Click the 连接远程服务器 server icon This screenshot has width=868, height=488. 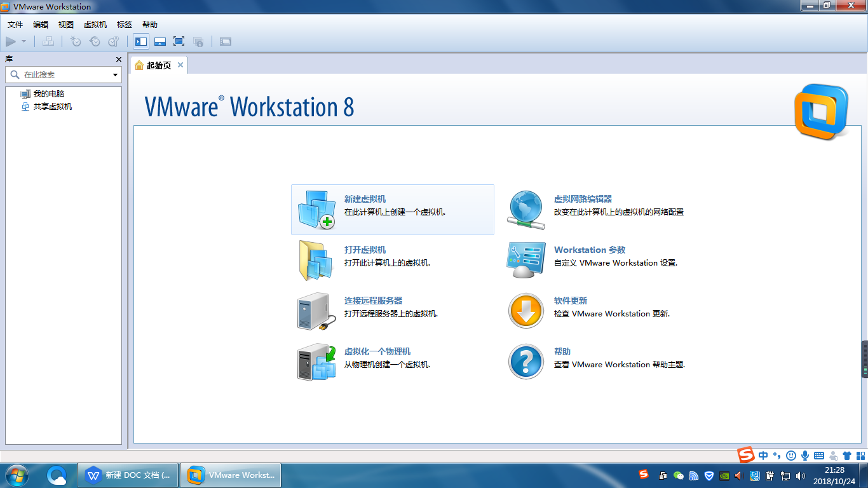point(316,311)
